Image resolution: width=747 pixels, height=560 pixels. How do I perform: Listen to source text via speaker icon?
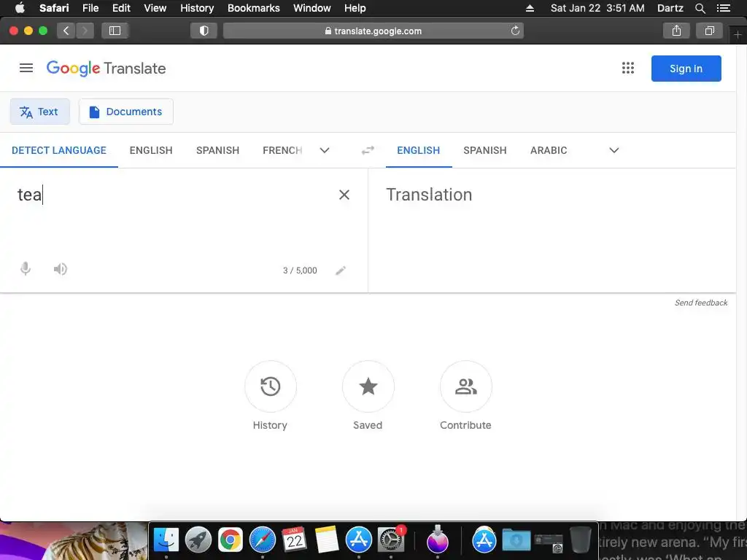coord(60,269)
